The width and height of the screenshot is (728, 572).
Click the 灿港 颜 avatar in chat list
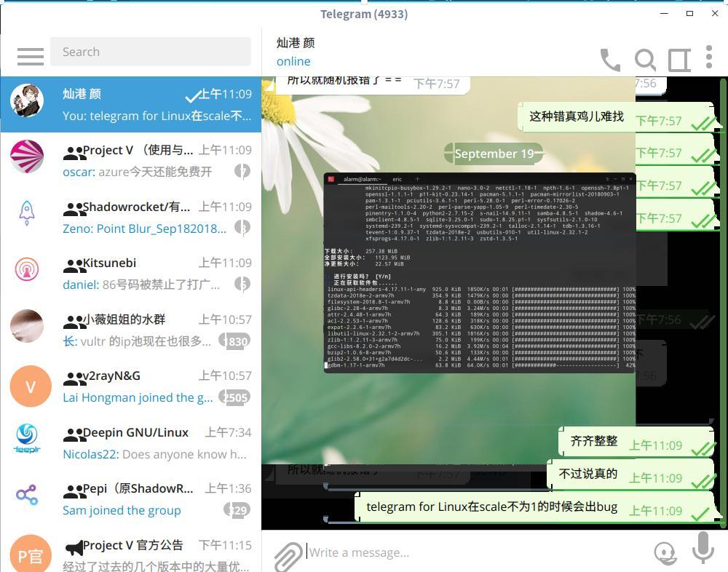(x=27, y=100)
